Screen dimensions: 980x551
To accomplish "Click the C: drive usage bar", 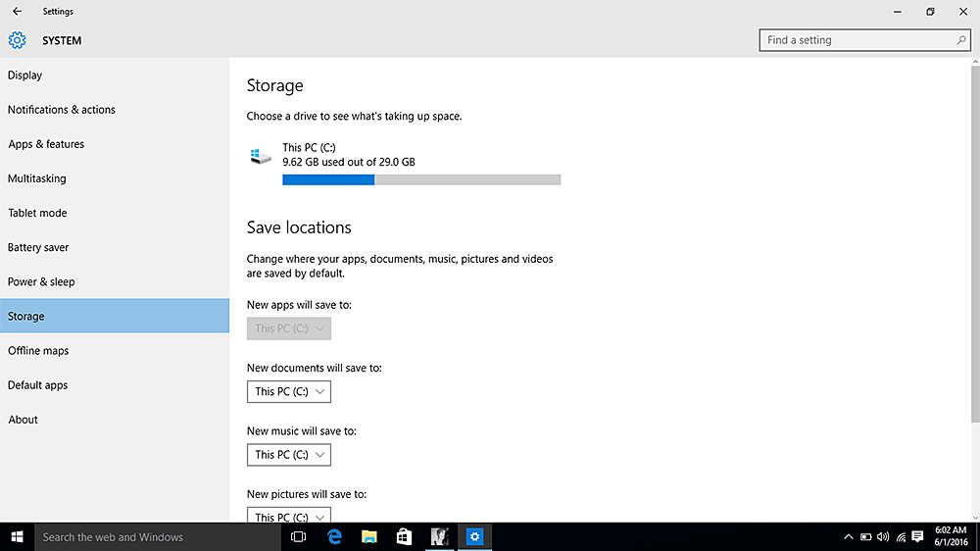I will point(421,179).
